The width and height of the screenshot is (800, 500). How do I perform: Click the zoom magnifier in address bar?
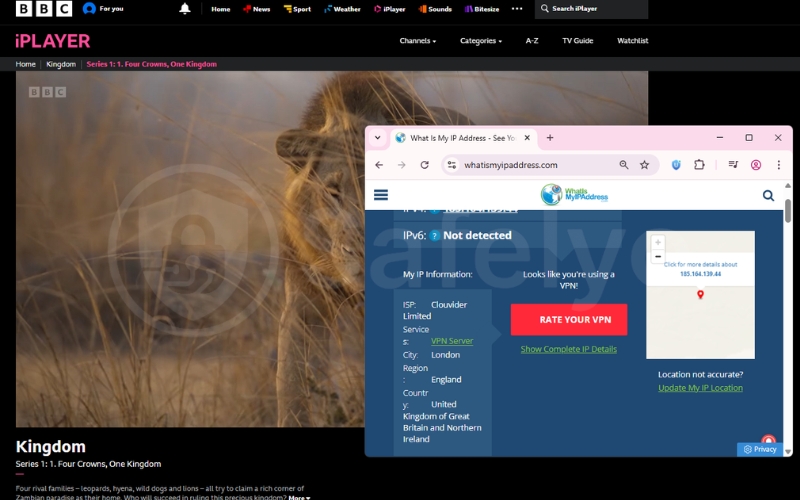[623, 165]
